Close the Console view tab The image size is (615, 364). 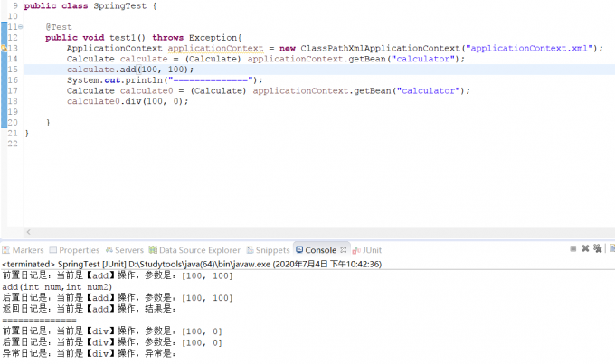pos(343,250)
